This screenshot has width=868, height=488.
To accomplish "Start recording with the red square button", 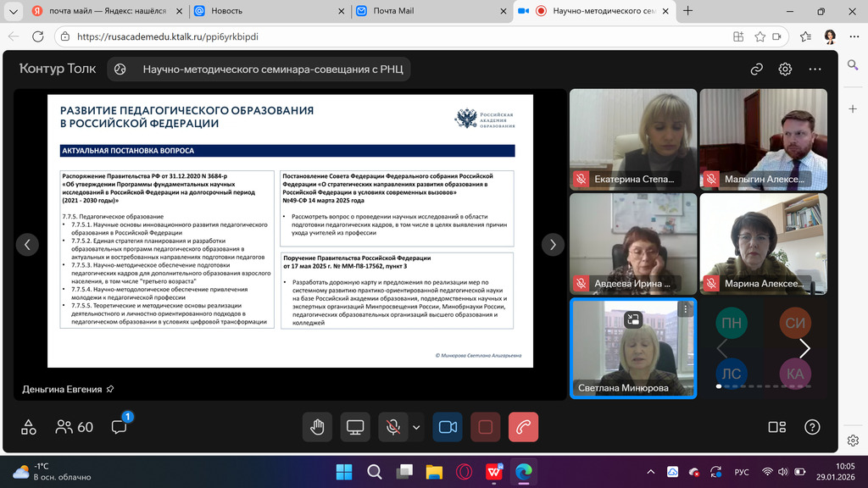I will point(485,427).
